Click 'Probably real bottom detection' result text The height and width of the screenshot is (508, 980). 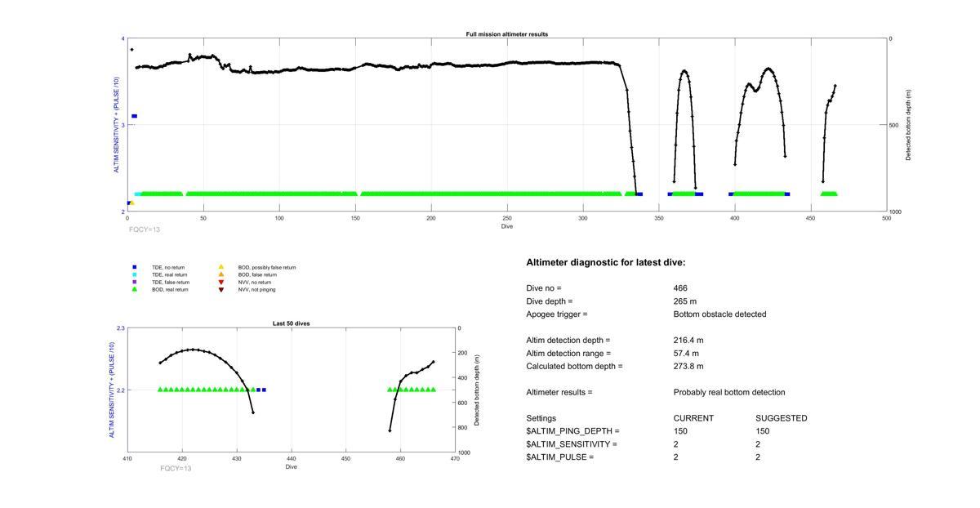[729, 393]
